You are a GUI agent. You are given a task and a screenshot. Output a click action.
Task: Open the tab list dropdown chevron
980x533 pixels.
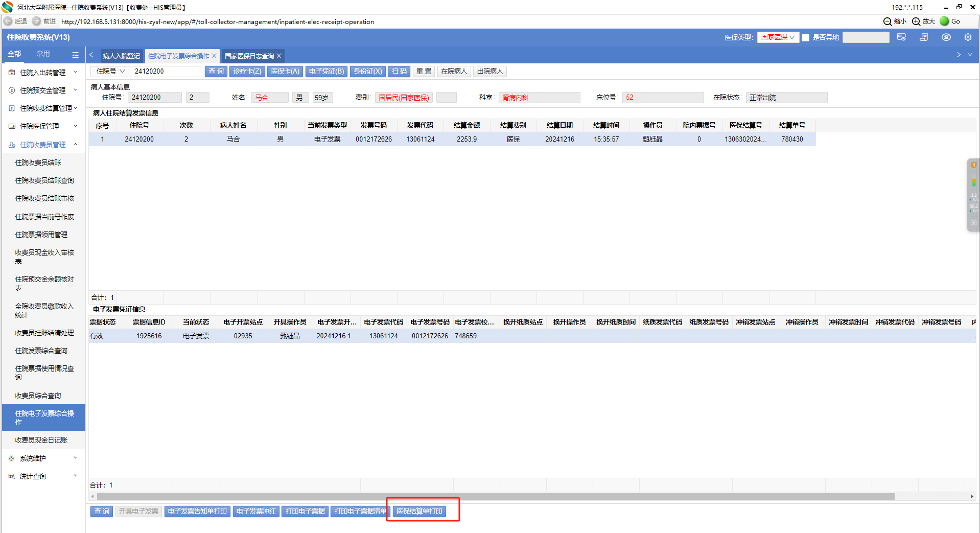click(x=970, y=55)
